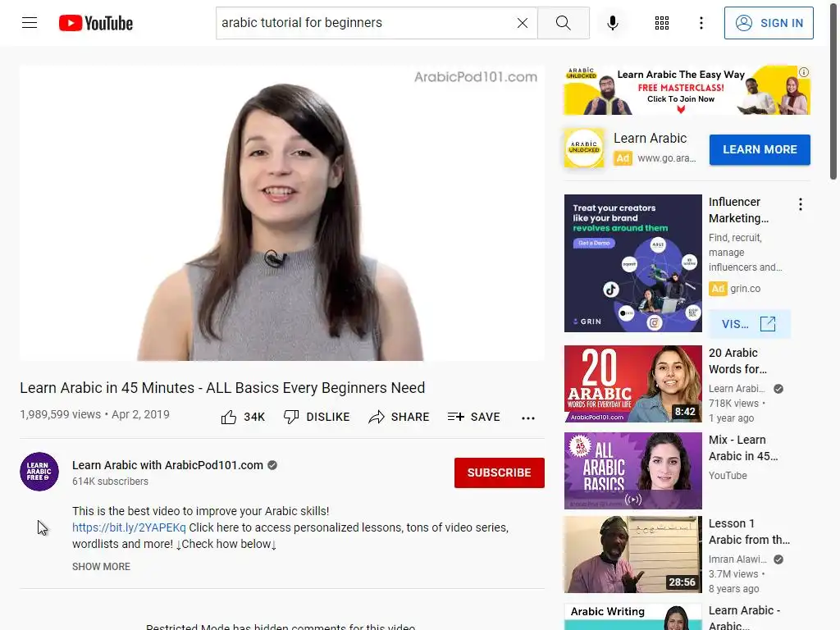Open the ad info icon on banner
840x630 pixels.
(804, 72)
